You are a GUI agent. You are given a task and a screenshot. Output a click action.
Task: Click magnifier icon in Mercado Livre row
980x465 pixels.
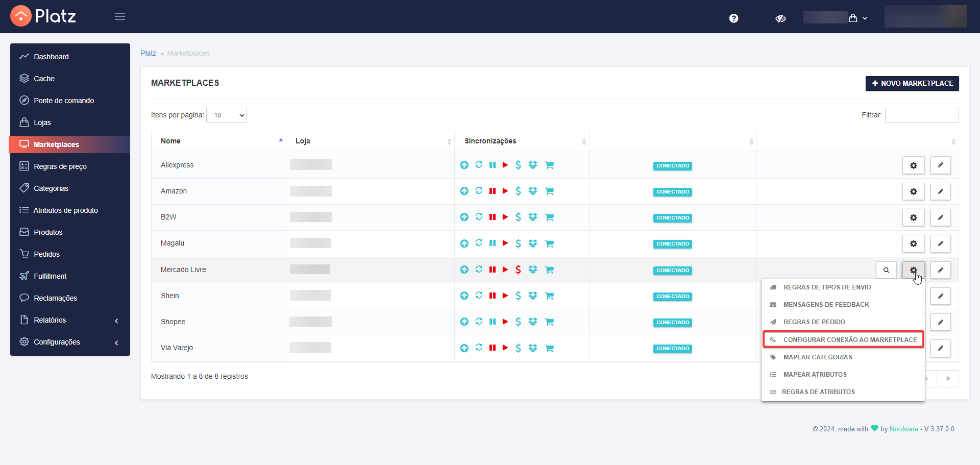[886, 270]
